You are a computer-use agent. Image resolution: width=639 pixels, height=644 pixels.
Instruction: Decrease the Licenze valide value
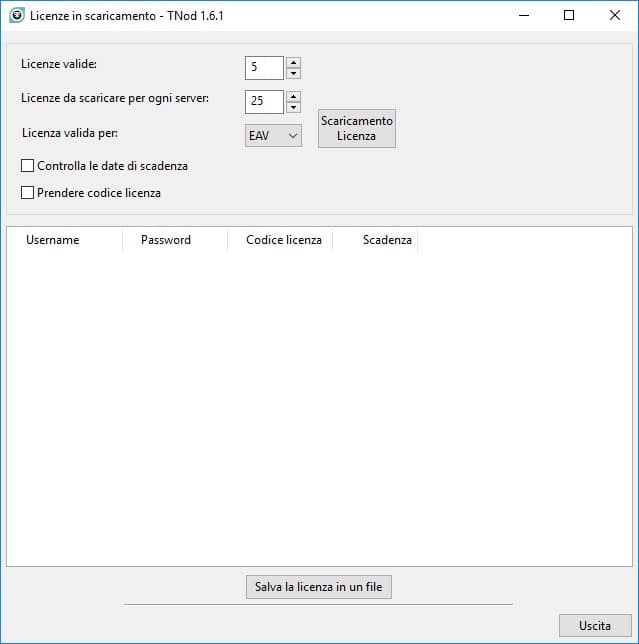click(293, 73)
